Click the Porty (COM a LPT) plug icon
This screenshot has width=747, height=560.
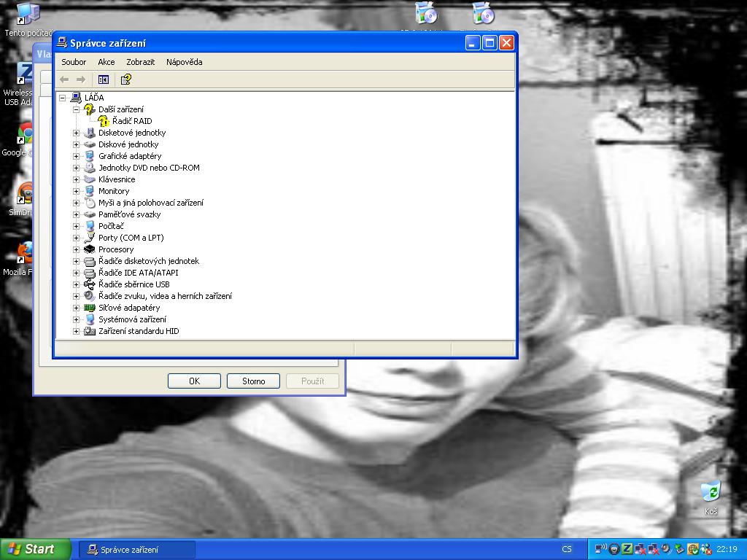[90, 238]
